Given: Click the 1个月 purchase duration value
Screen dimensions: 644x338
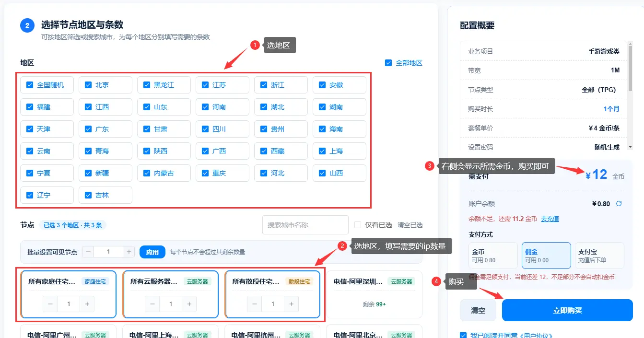Looking at the screenshot, I should [x=611, y=109].
